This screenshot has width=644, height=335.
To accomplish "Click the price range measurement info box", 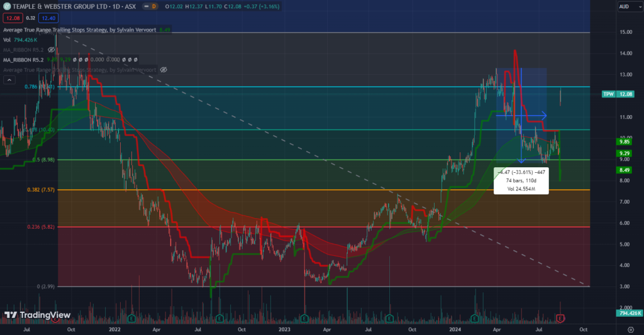I will pos(521,180).
